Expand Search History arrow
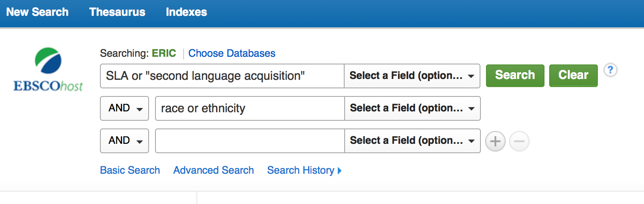644x204 pixels. 340,171
